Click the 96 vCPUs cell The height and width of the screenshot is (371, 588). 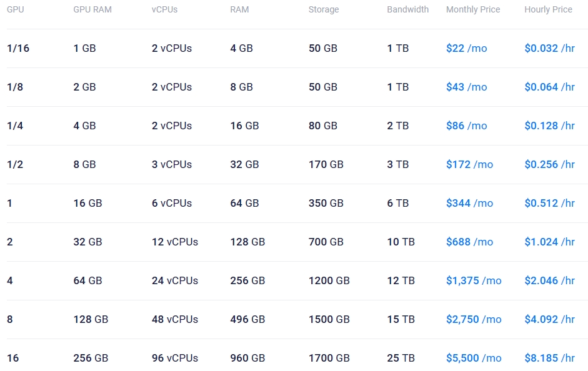(x=175, y=358)
